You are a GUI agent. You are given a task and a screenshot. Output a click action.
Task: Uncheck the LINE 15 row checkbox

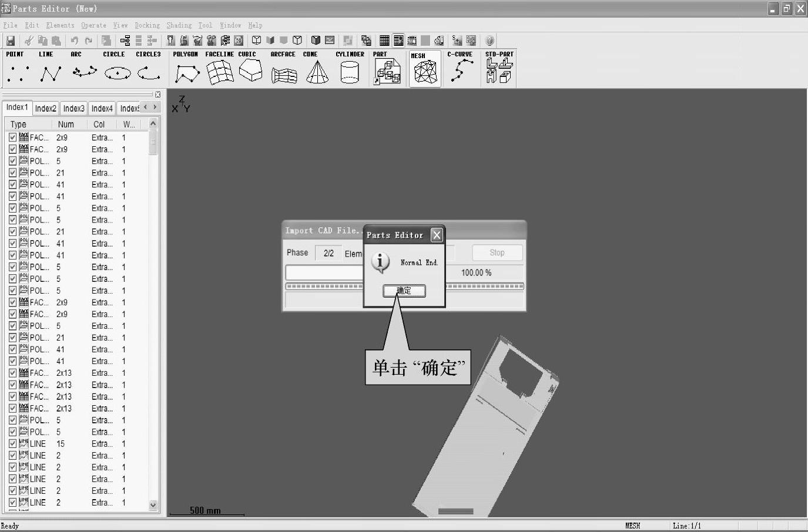click(x=13, y=443)
